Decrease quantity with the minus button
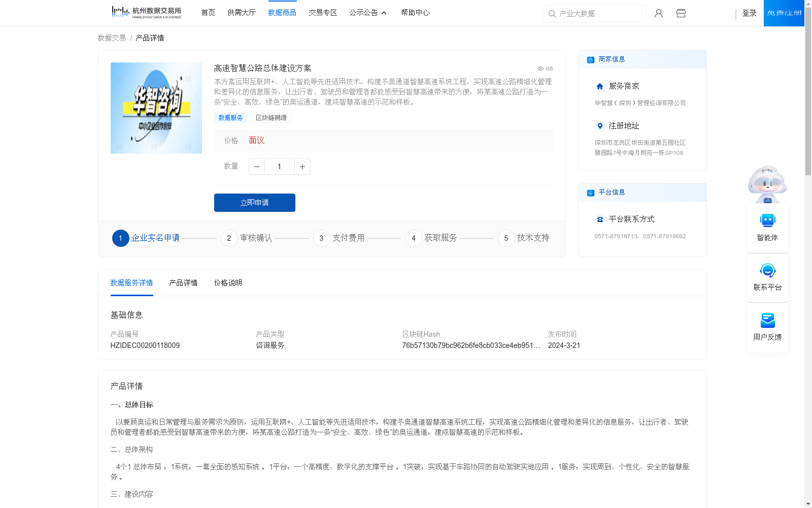This screenshot has width=812, height=508. (x=257, y=167)
